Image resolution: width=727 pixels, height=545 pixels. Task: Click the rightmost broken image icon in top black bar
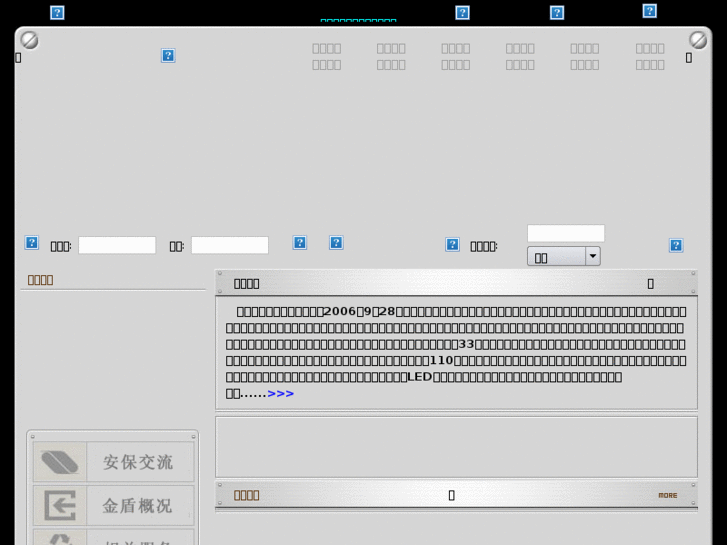point(650,11)
